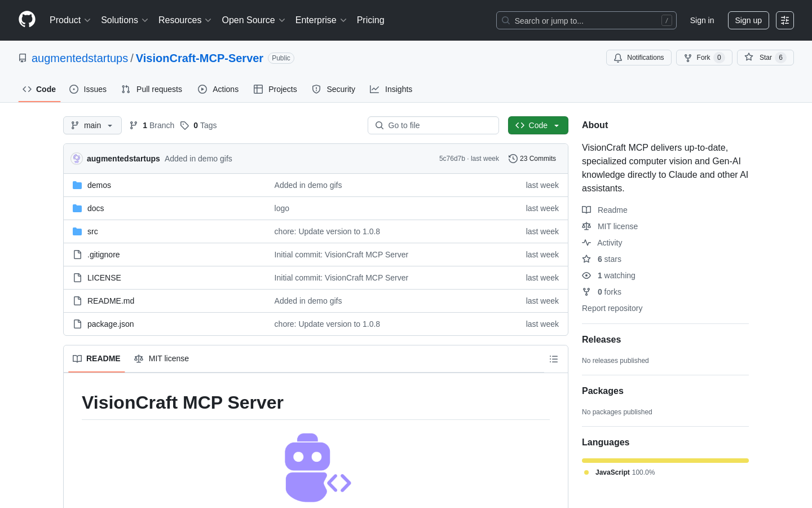The width and height of the screenshot is (812, 508).
Task: Open the Pricing link
Action: tap(370, 20)
